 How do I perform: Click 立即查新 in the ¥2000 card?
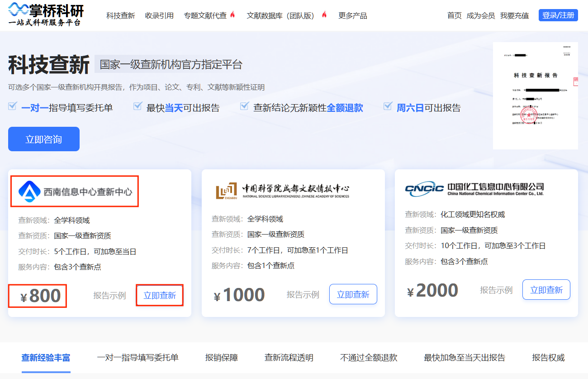click(x=546, y=290)
